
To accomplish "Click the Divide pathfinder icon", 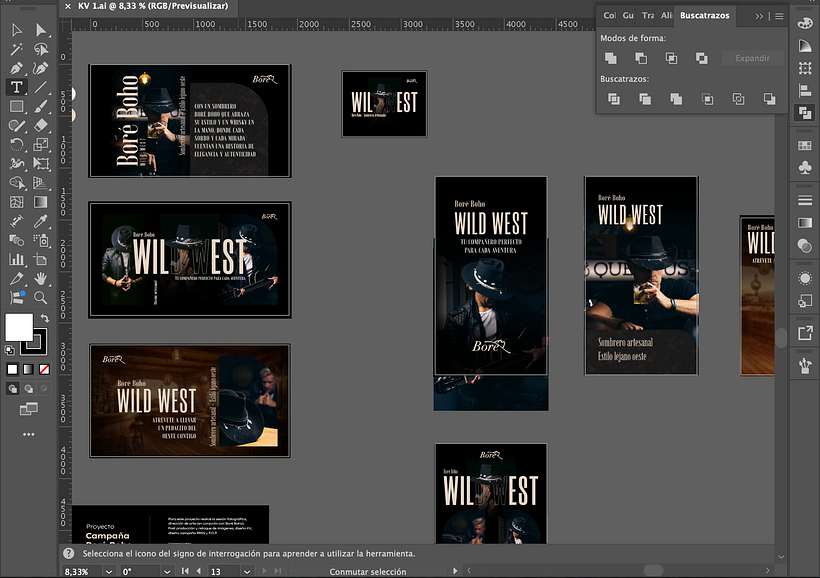I will pos(614,99).
